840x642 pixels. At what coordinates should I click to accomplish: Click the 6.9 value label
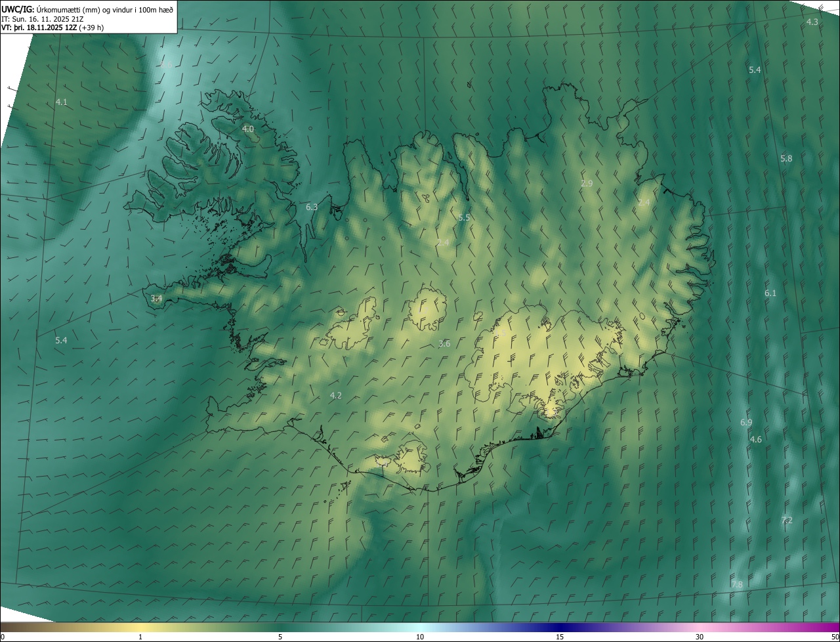click(x=746, y=423)
